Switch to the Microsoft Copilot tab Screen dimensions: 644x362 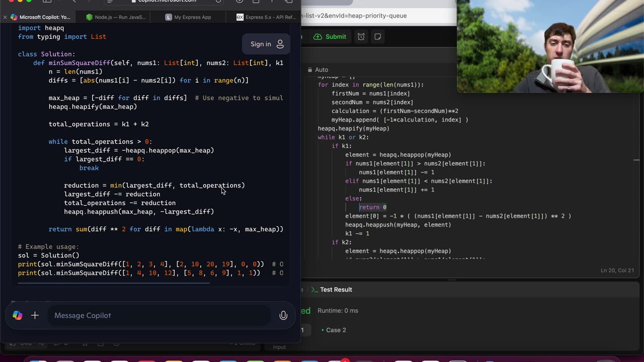point(40,17)
